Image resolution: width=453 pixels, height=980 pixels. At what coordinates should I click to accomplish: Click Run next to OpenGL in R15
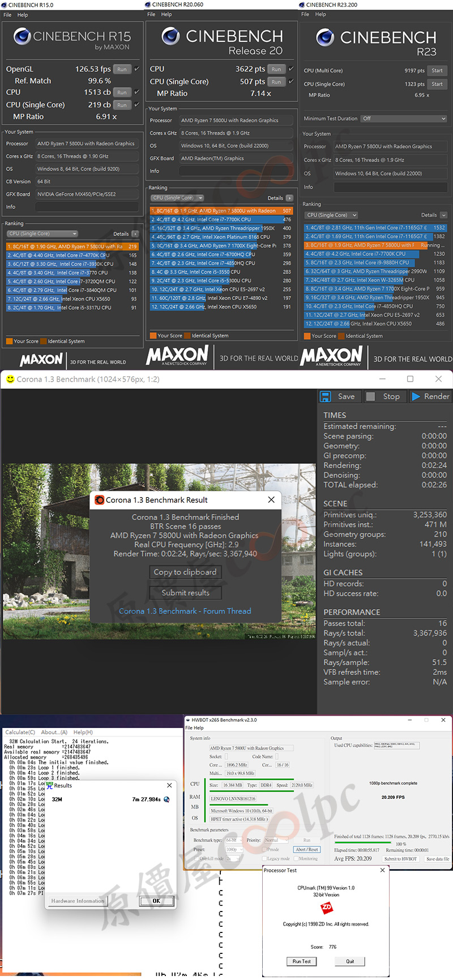pos(122,69)
